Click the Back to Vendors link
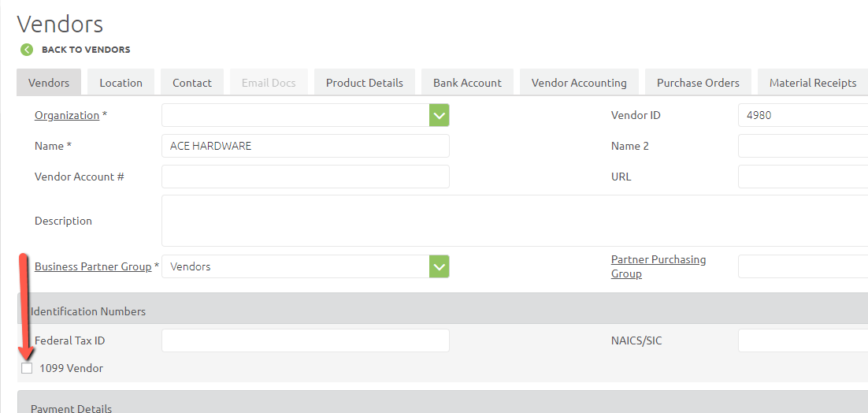 pyautogui.click(x=86, y=50)
